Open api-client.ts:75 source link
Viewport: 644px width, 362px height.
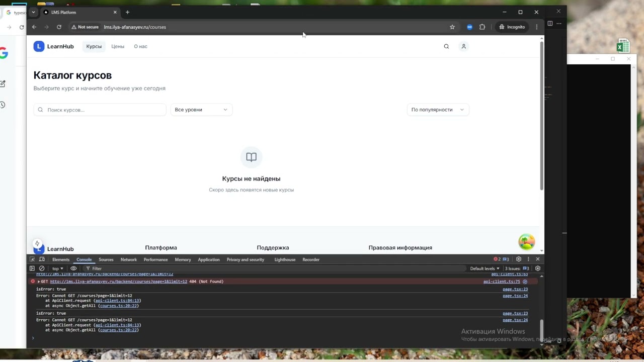502,282
